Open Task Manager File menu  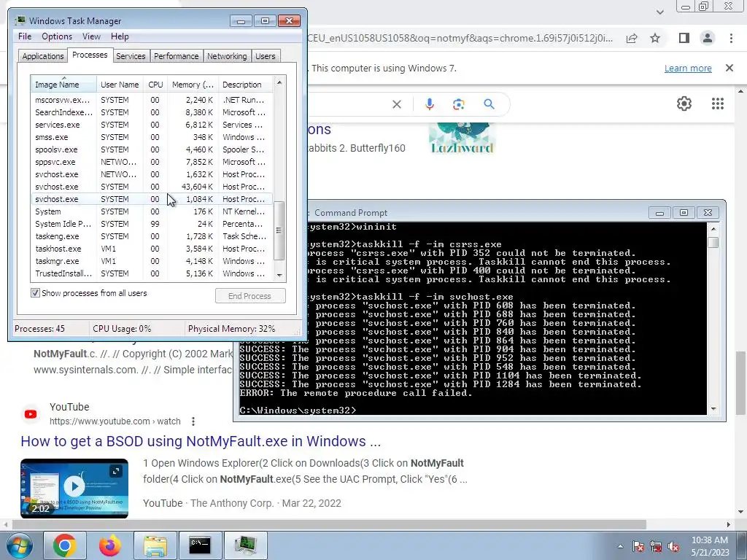[x=25, y=36]
